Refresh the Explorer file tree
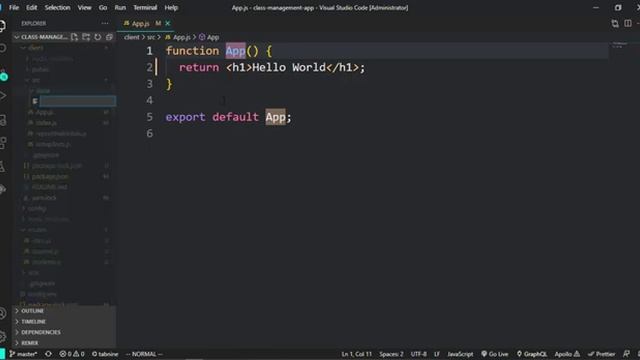The width and height of the screenshot is (640, 360). pos(98,37)
